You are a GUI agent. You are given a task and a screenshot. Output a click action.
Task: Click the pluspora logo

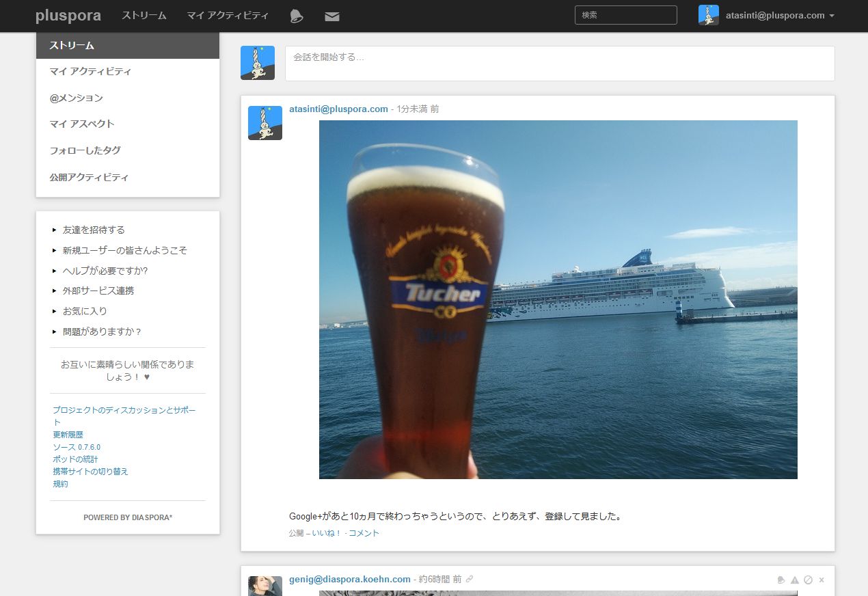tap(68, 16)
